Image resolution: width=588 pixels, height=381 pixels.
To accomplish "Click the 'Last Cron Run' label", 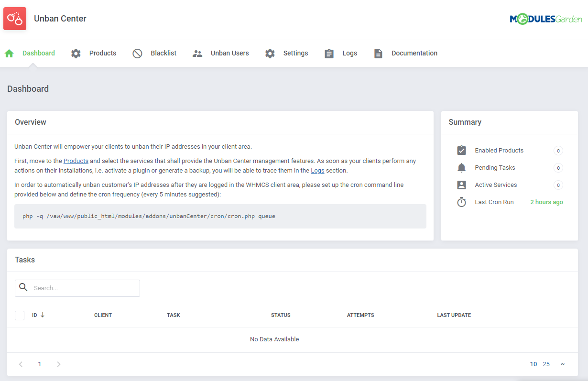I will (x=494, y=202).
